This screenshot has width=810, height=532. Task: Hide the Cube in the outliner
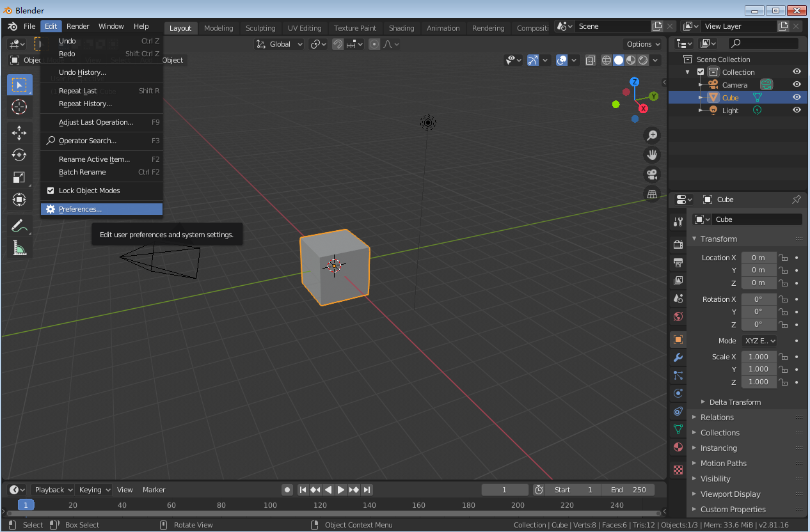(x=797, y=97)
